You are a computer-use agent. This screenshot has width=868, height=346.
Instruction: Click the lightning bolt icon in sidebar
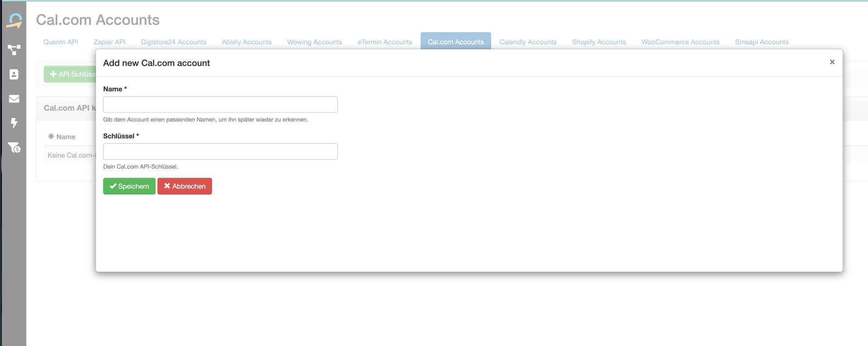(14, 123)
